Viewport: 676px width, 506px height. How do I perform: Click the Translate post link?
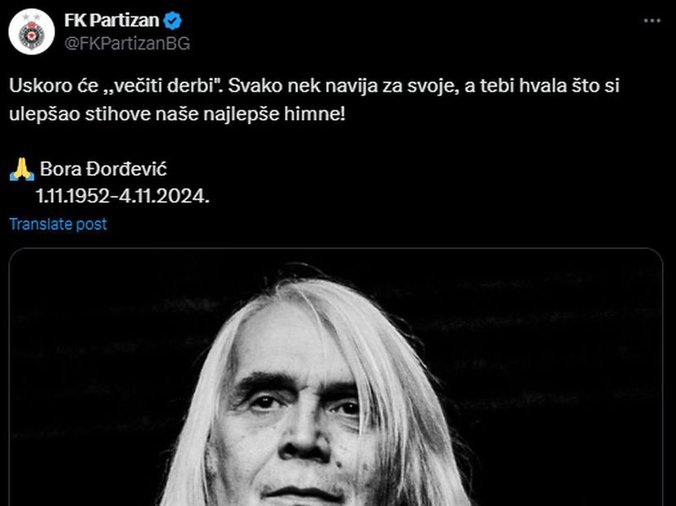coord(58,224)
